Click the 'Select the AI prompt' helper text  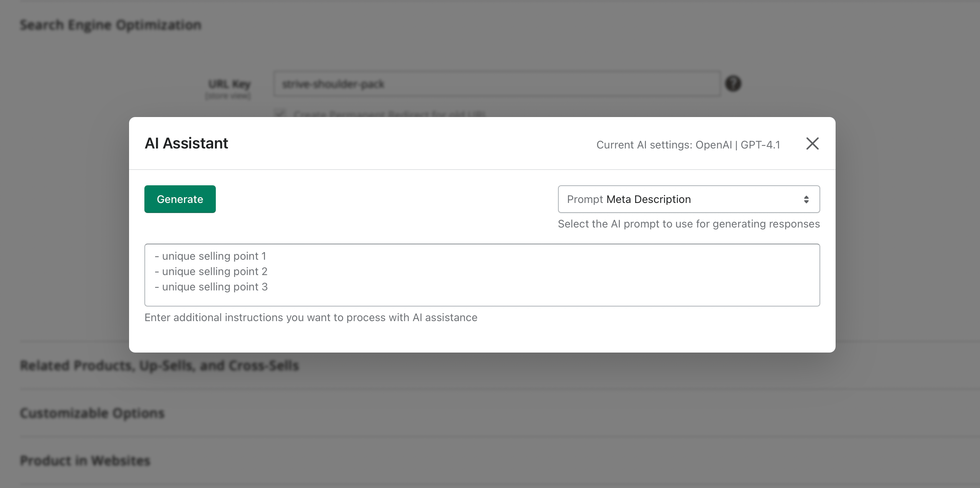tap(689, 224)
